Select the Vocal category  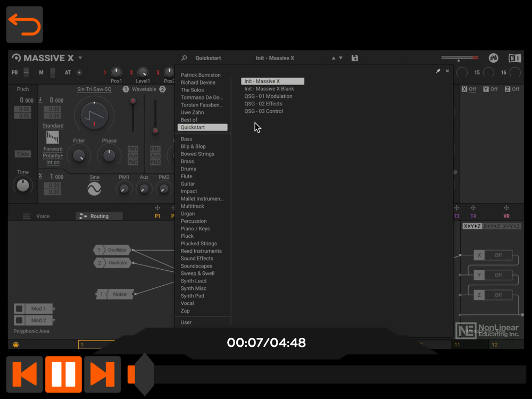pos(187,303)
